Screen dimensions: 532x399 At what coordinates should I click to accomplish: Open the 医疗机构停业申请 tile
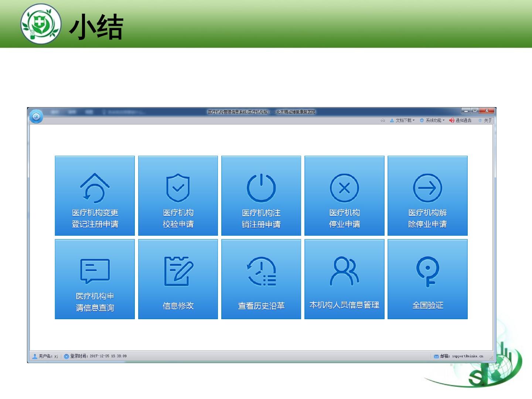[344, 196]
